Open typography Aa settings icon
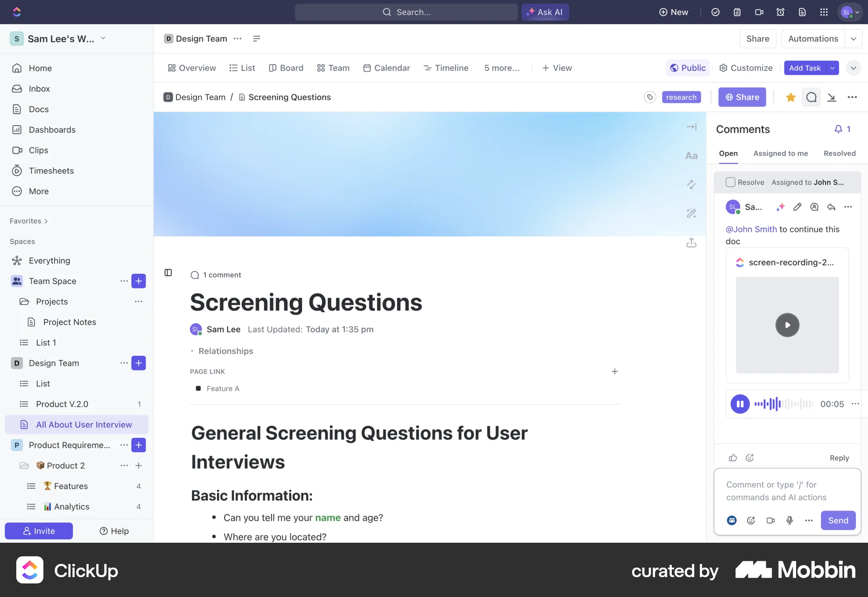This screenshot has width=868, height=597. (x=691, y=156)
